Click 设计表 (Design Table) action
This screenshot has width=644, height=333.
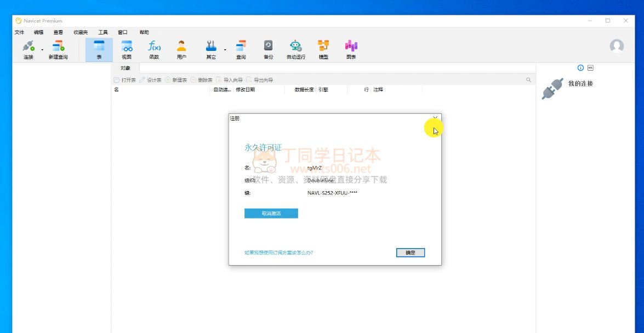pos(150,80)
